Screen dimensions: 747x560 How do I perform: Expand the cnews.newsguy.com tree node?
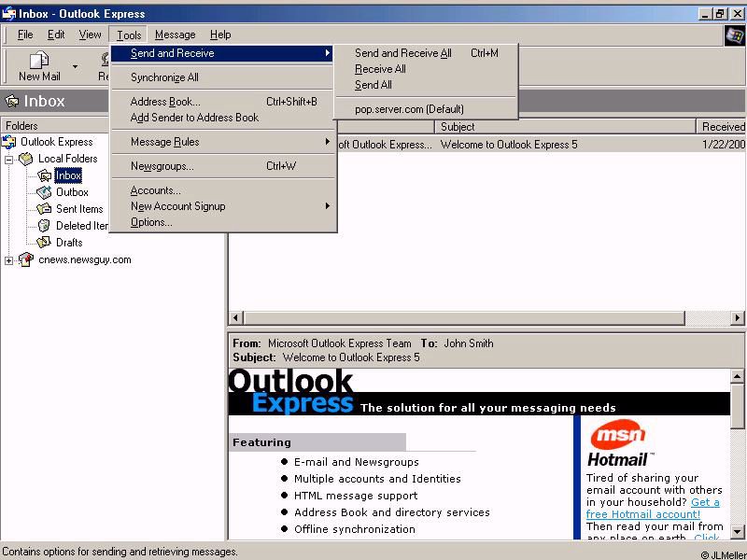9,260
